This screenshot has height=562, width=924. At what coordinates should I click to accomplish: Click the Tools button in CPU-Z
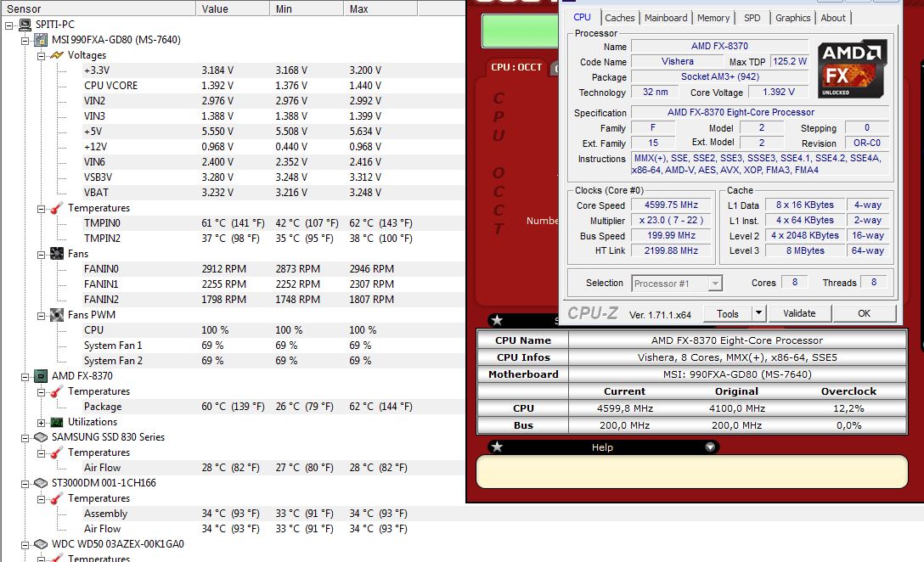click(x=728, y=313)
